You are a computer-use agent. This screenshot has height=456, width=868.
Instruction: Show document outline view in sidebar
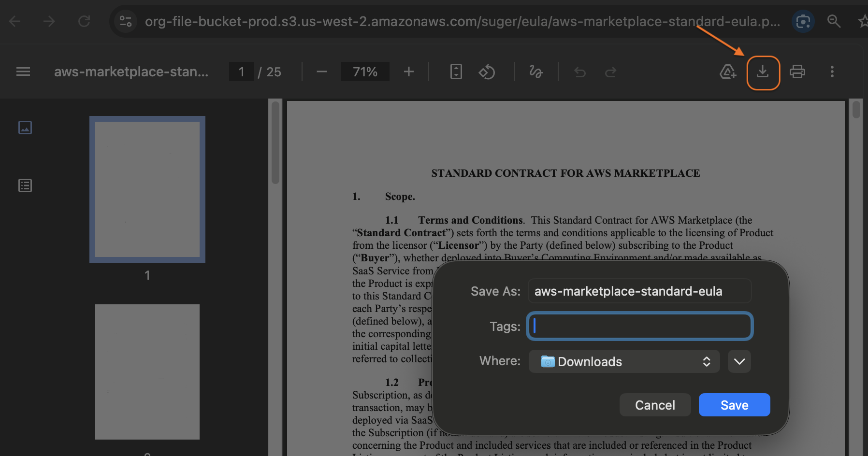coord(25,185)
